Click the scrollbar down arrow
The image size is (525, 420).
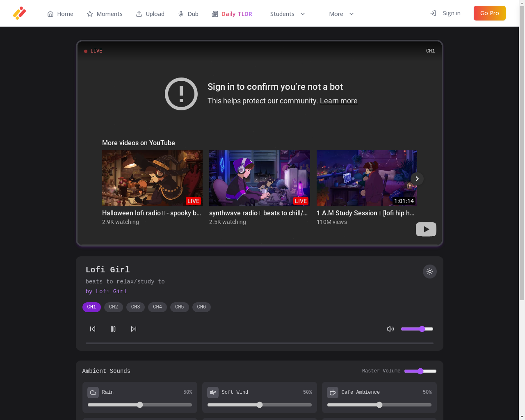coord(522,417)
